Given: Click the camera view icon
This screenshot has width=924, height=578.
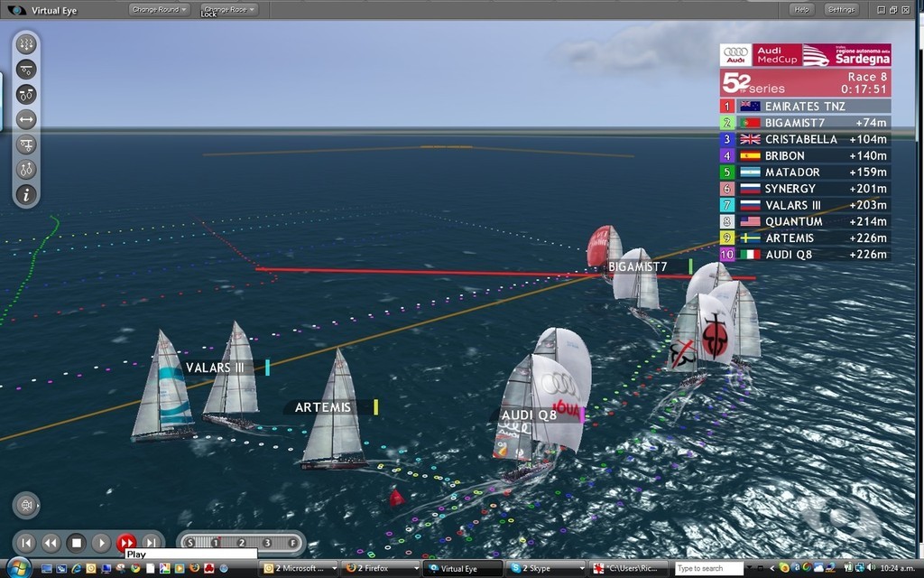Looking at the screenshot, I should pos(26,506).
